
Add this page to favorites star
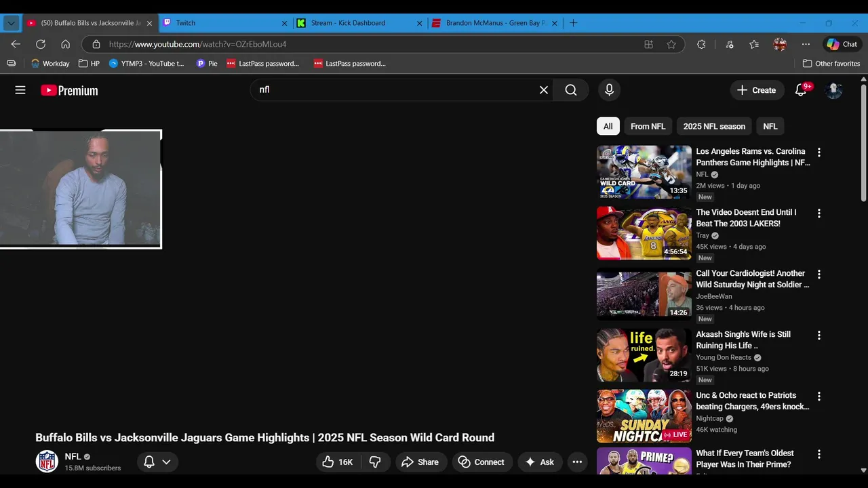click(x=671, y=44)
